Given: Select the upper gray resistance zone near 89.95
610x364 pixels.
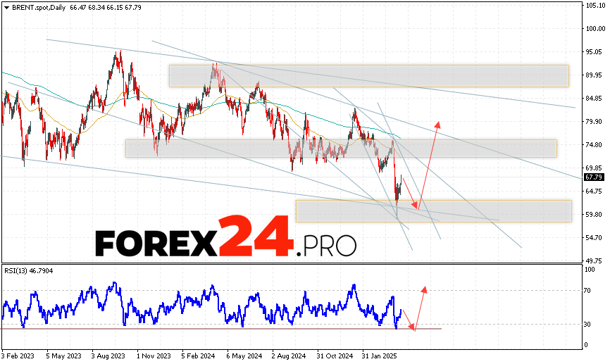Looking at the screenshot, I should pyautogui.click(x=368, y=76).
